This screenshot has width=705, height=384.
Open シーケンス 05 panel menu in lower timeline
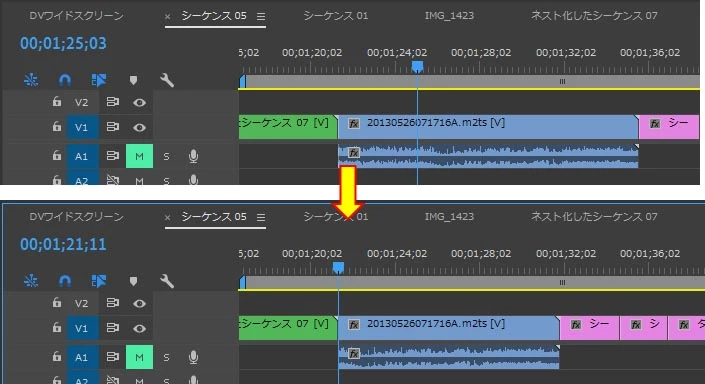click(x=261, y=218)
